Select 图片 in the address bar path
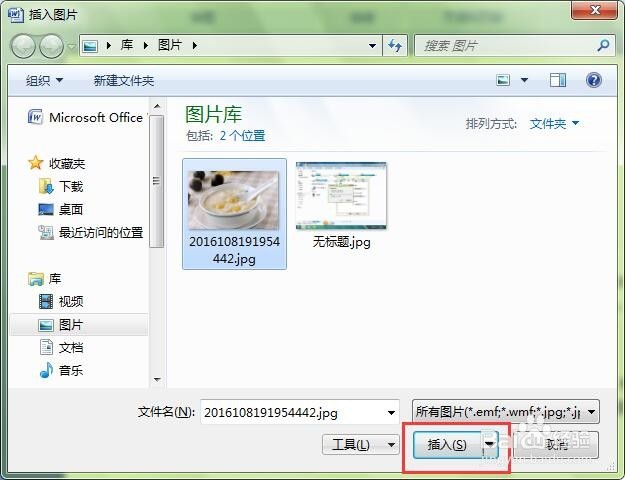Viewport: 625px width, 480px height. coord(170,45)
